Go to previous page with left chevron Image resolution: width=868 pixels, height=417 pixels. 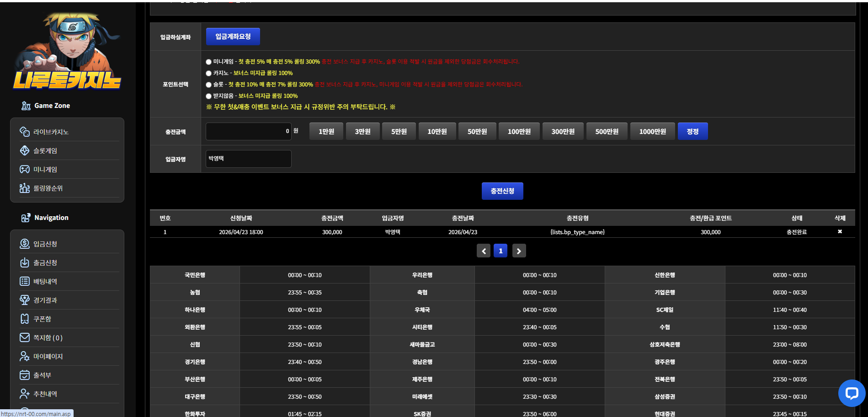(484, 251)
